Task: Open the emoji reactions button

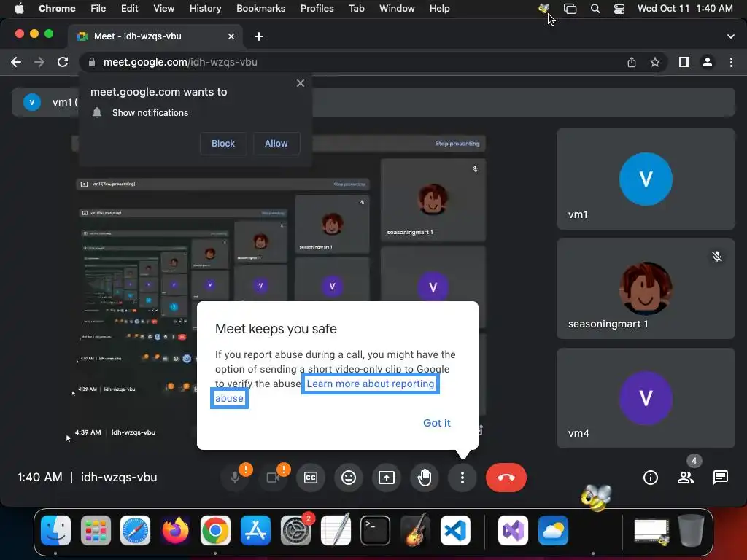Action: coord(349,477)
